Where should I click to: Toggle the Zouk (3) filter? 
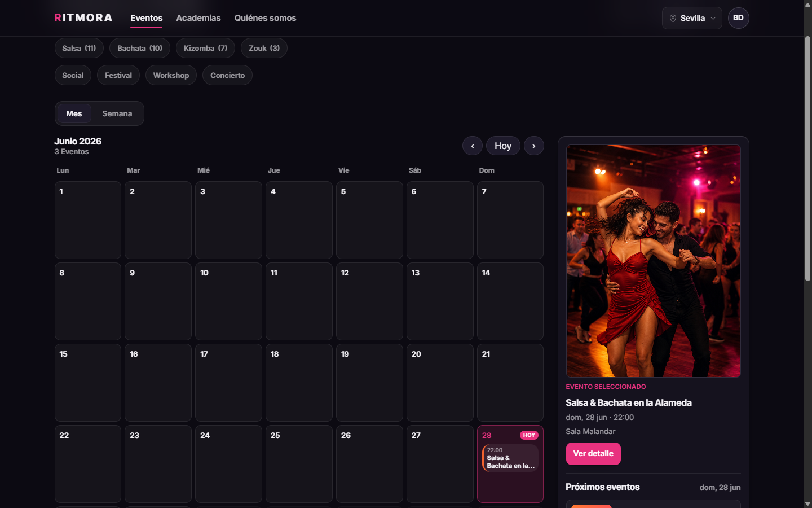point(264,48)
